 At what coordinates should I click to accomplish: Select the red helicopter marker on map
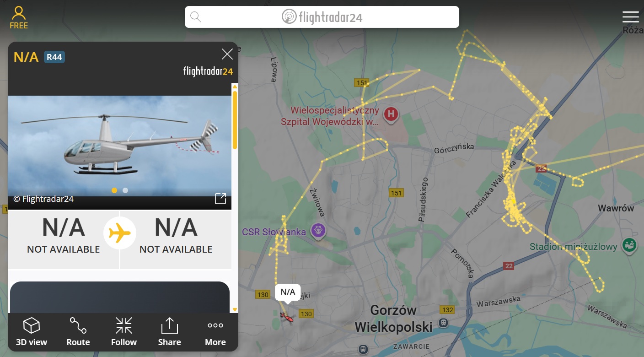[286, 316]
